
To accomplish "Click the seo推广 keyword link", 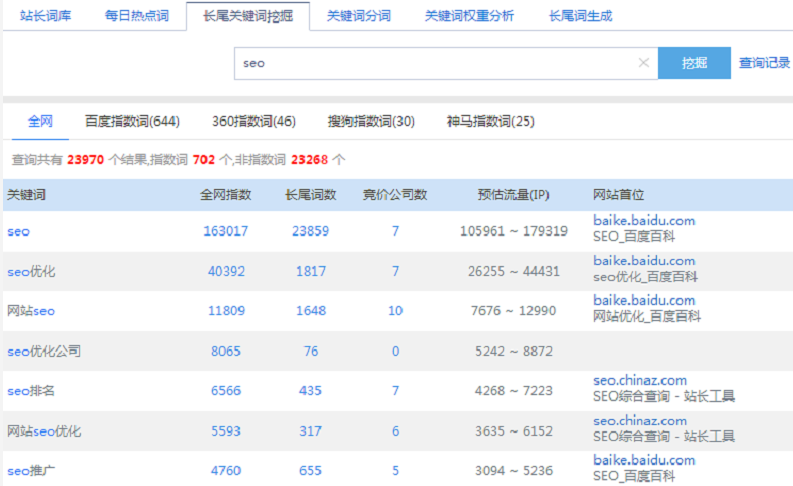I will tap(31, 470).
